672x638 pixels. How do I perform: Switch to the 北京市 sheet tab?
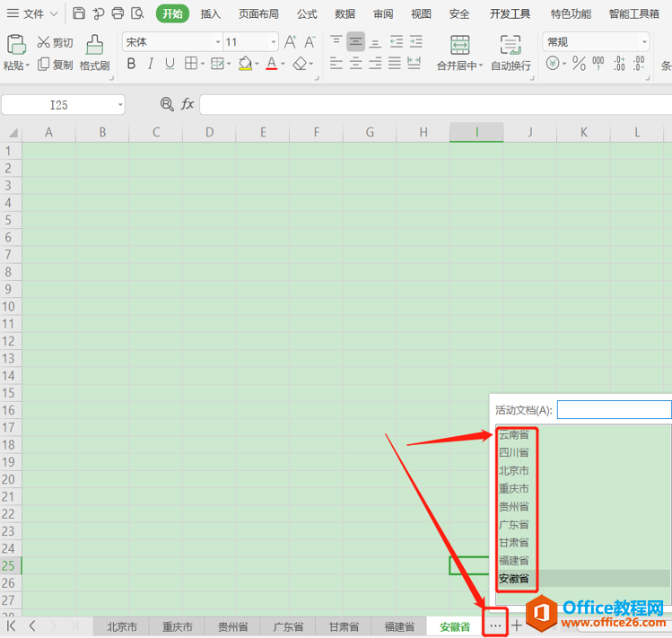coord(122,627)
